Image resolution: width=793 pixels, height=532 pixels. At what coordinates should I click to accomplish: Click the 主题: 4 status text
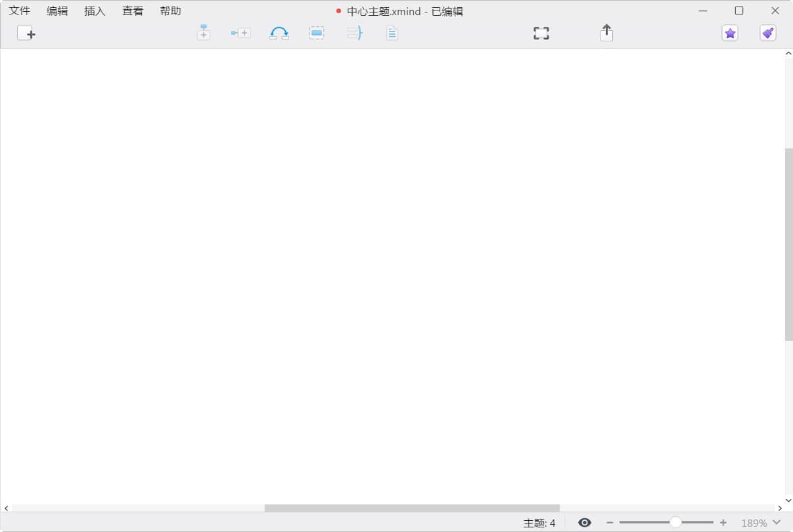pos(539,523)
